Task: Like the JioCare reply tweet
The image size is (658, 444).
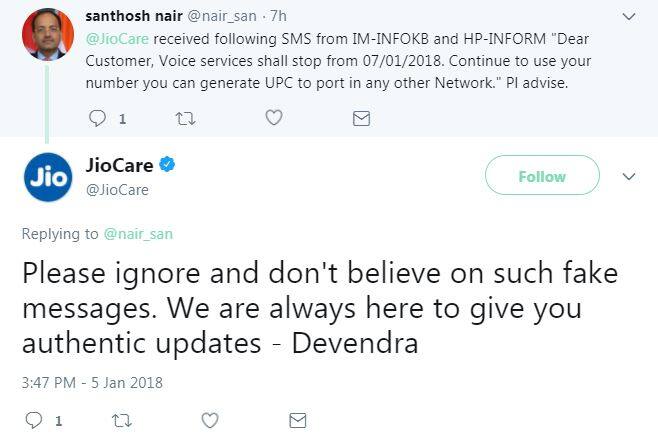Action: point(209,421)
